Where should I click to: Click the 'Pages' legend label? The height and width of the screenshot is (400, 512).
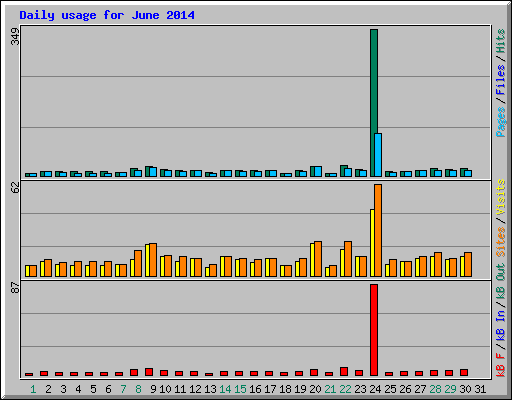coord(500,122)
